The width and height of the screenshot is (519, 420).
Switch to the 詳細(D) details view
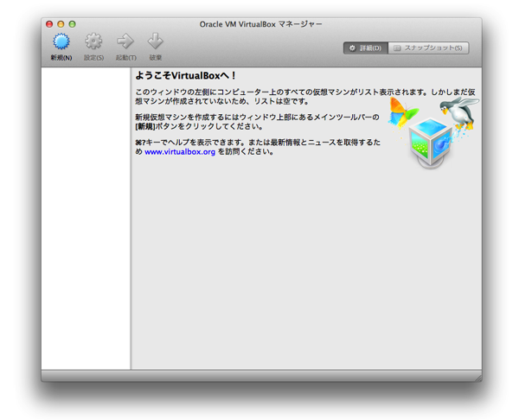(x=365, y=48)
